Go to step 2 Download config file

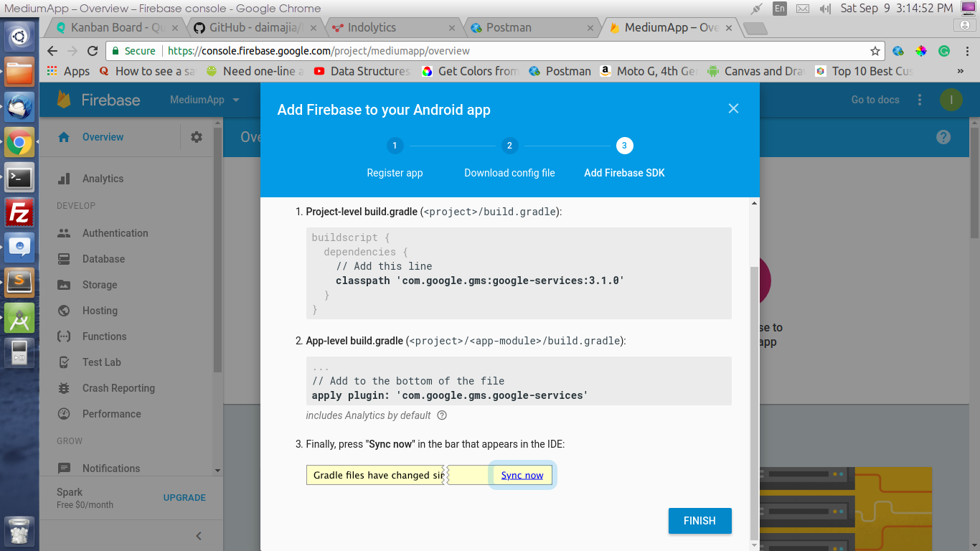click(509, 158)
